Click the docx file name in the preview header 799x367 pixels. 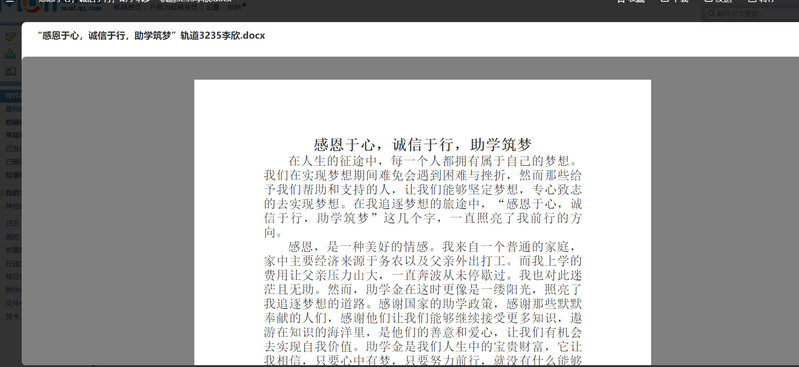coord(151,36)
